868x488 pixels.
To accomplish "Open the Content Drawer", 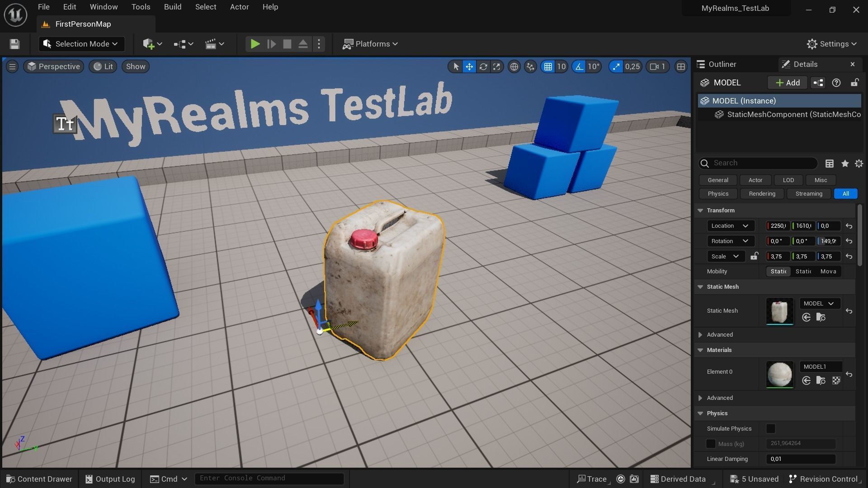I will (39, 479).
